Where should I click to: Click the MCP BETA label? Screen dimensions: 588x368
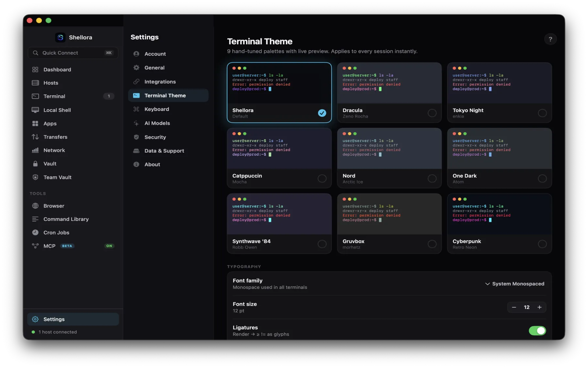(x=67, y=246)
